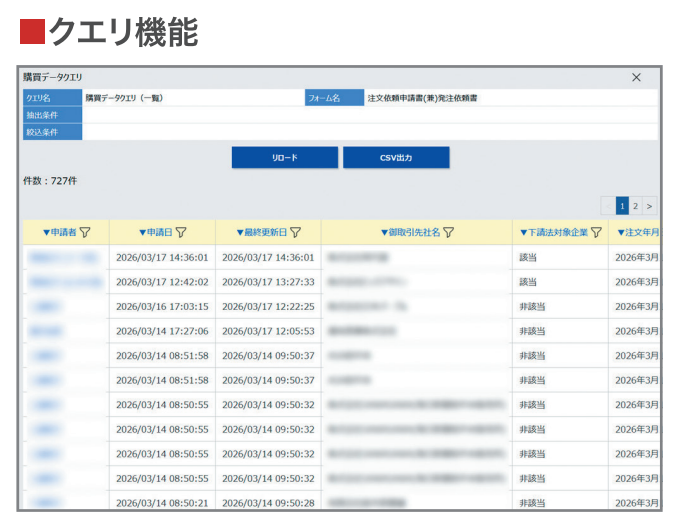
Task: Sort by 下請法対象企業 using triangle arrow
Action: [524, 233]
